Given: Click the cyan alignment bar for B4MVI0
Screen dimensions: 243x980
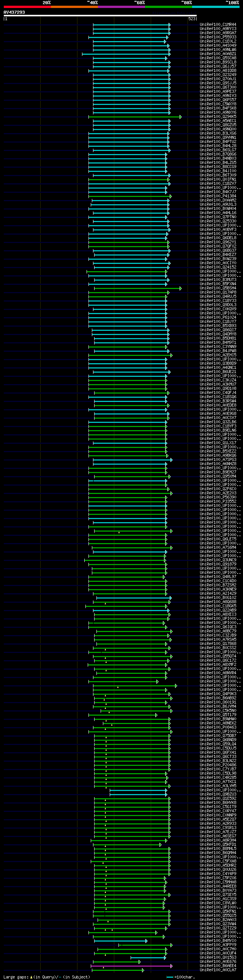Looking at the screenshot, I should (x=121, y=942).
